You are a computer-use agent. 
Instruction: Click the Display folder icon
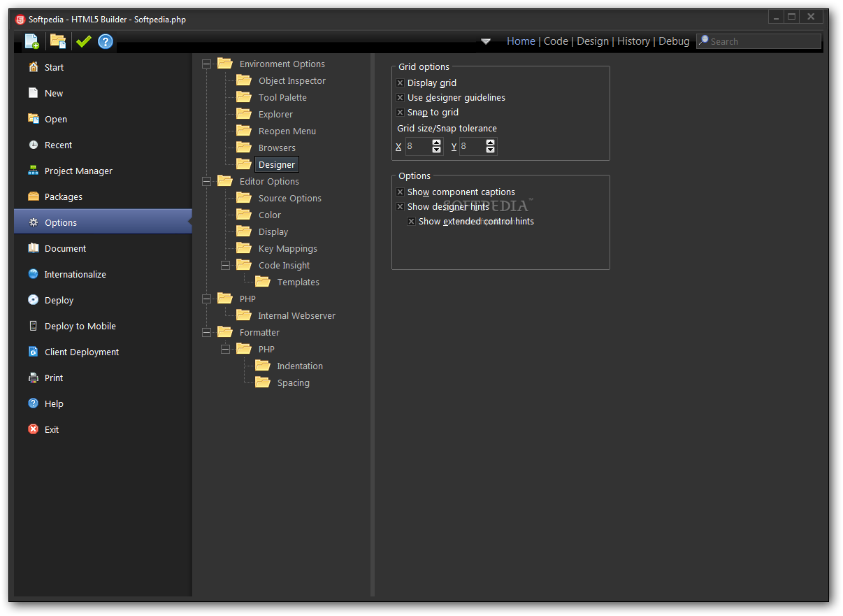pos(244,231)
